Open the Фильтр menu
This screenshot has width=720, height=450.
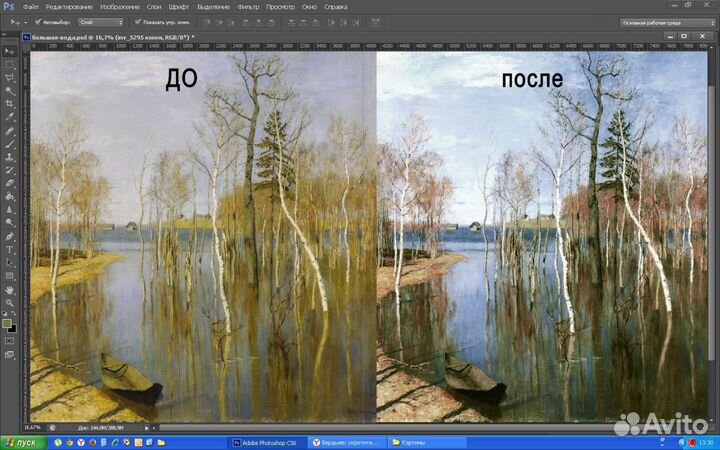[248, 7]
